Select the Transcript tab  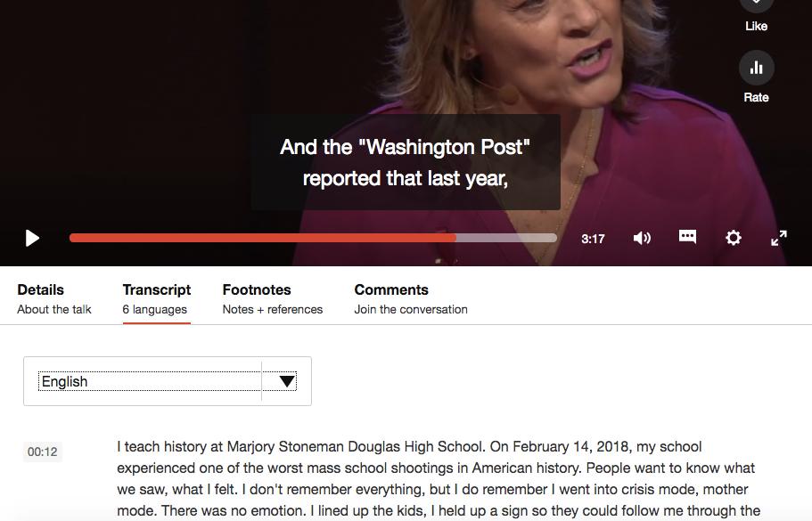(x=156, y=299)
